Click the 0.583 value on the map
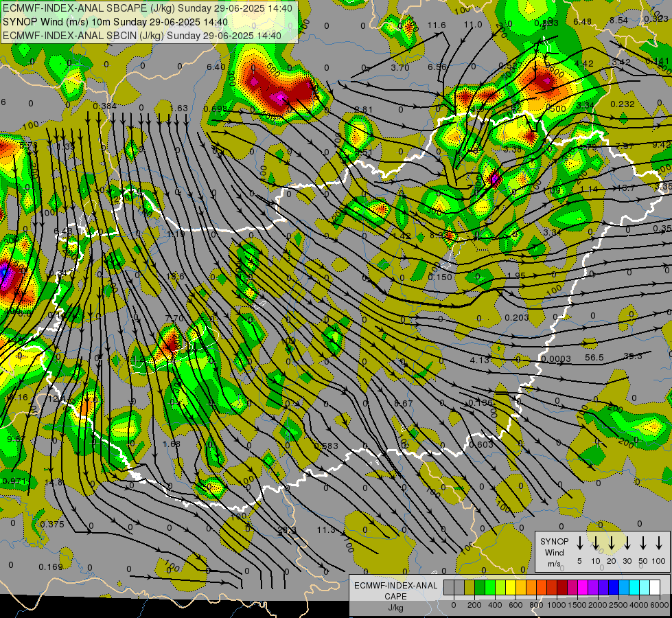This screenshot has width=672, height=618. [x=326, y=446]
